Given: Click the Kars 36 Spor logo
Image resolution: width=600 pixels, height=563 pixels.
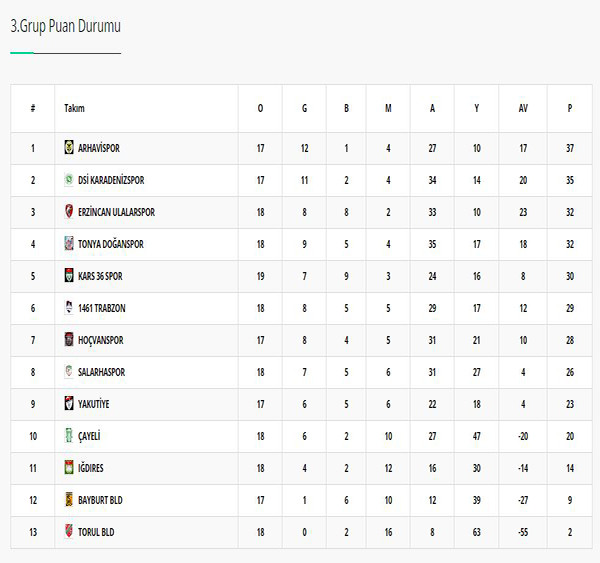Looking at the screenshot, I should click(x=69, y=276).
